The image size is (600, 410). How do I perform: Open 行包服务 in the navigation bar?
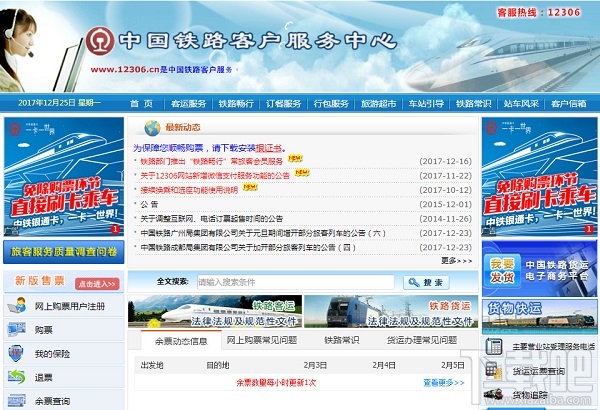331,103
